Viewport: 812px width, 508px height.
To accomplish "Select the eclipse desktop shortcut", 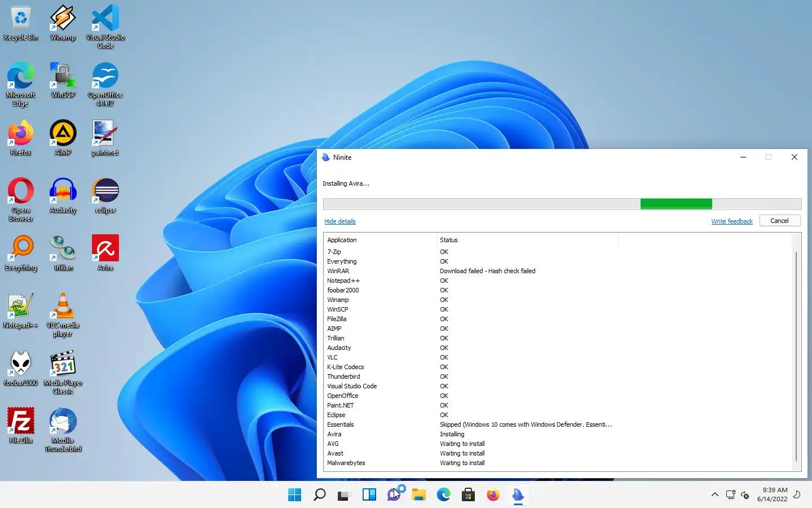I will (105, 196).
